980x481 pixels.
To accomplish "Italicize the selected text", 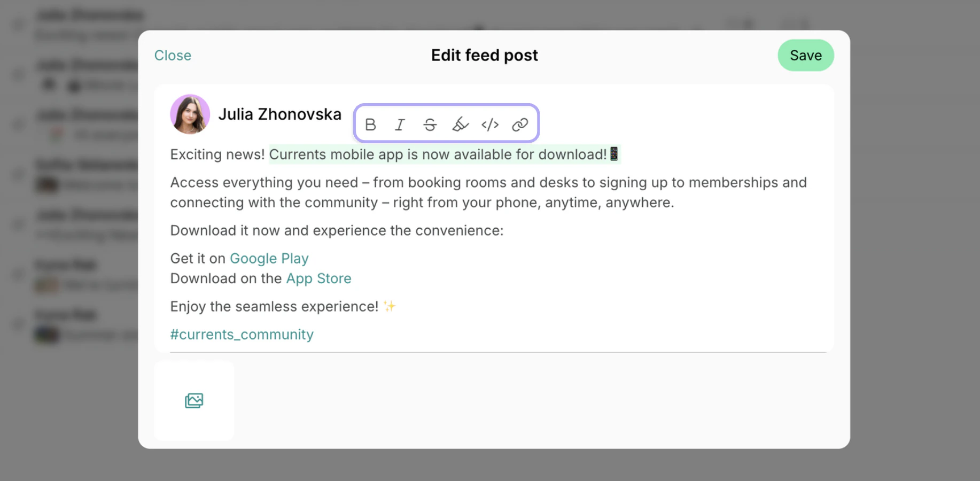I will [x=400, y=125].
